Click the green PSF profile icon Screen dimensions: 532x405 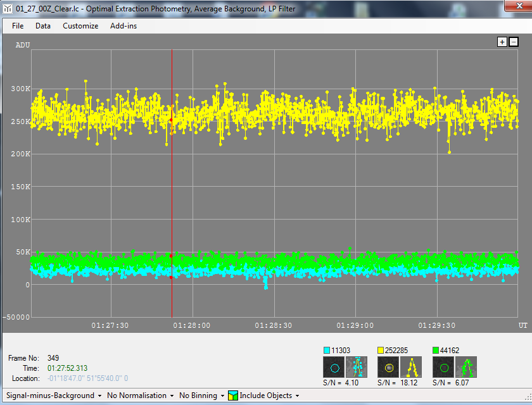[467, 367]
